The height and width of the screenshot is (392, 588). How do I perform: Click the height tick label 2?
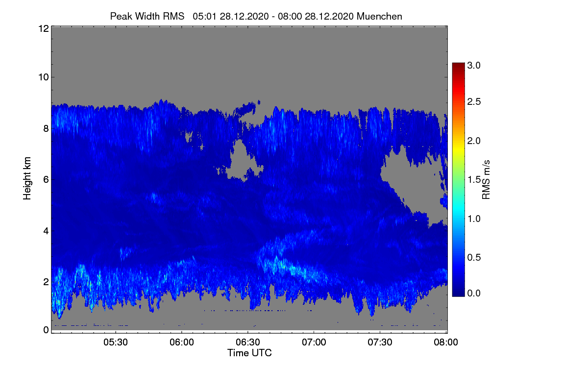click(x=46, y=281)
